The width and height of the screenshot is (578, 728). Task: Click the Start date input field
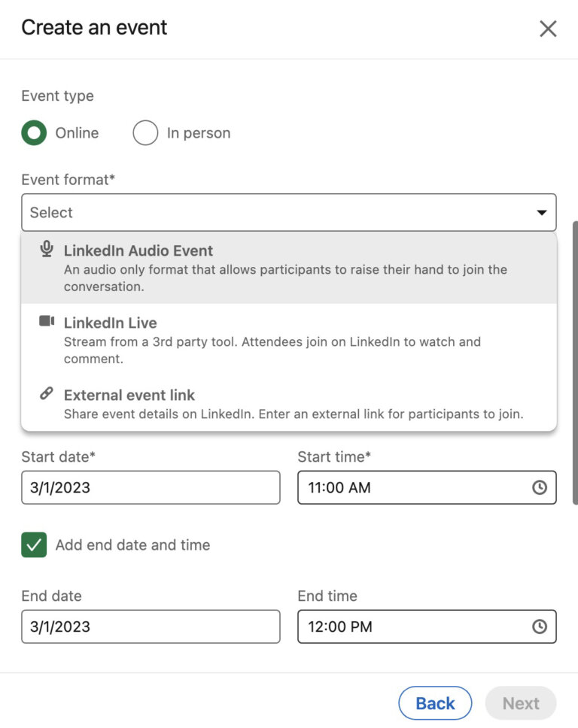click(151, 487)
